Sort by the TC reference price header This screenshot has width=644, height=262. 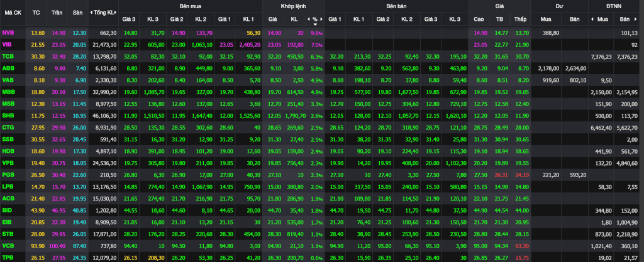point(36,13)
